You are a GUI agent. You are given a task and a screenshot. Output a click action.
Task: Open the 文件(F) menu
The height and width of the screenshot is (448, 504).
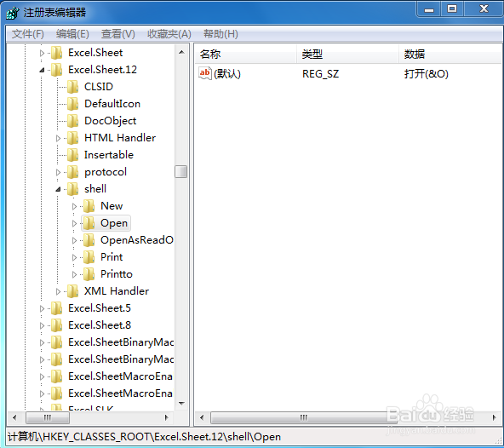coord(27,34)
